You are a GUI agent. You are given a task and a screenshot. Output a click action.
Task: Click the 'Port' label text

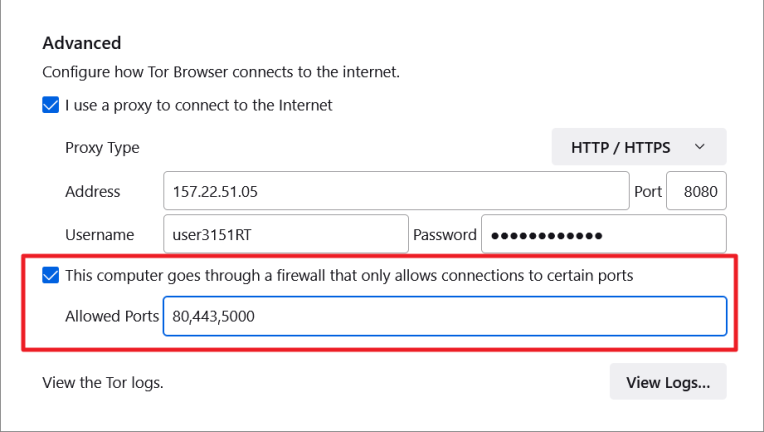coord(648,191)
